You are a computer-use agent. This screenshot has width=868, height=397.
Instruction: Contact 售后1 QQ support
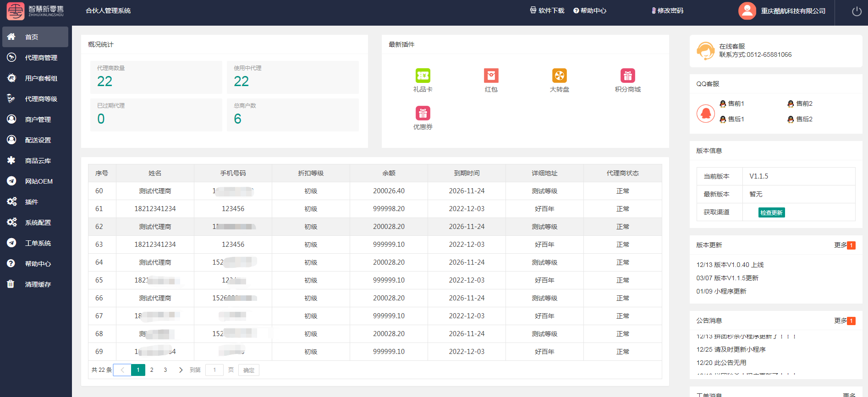[732, 119]
